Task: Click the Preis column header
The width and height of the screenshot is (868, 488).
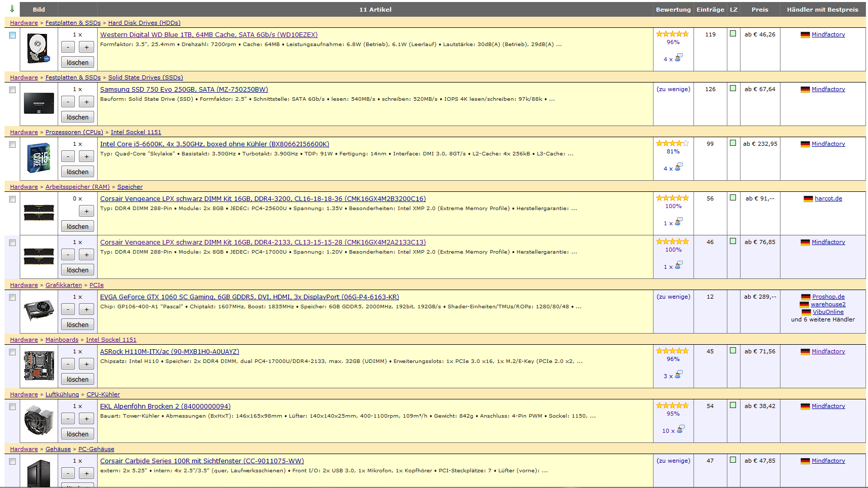Action: click(x=760, y=10)
